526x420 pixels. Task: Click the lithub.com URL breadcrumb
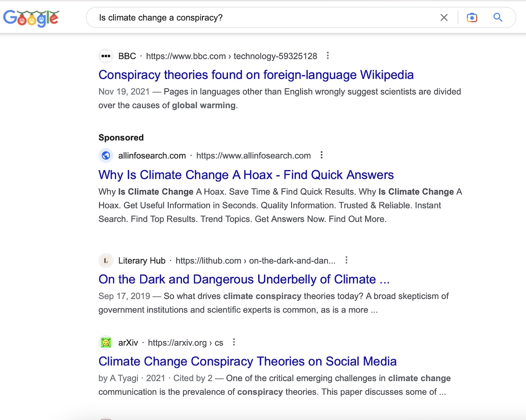coord(255,261)
